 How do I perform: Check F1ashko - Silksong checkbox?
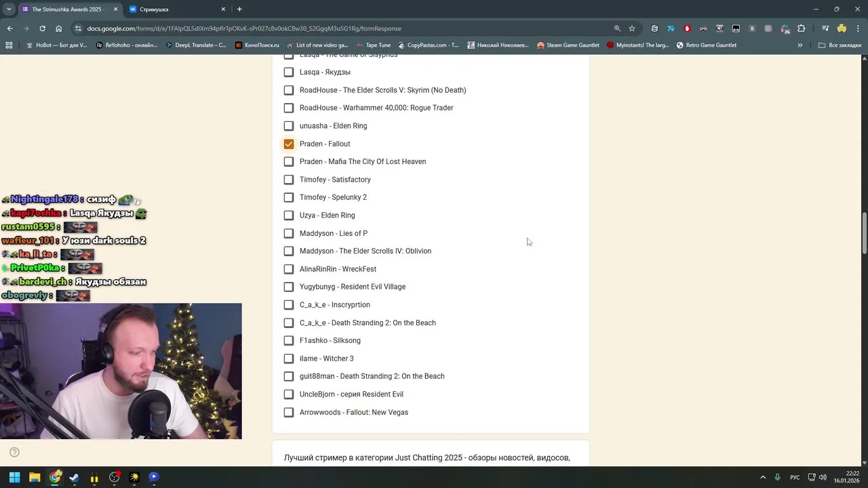(289, 340)
